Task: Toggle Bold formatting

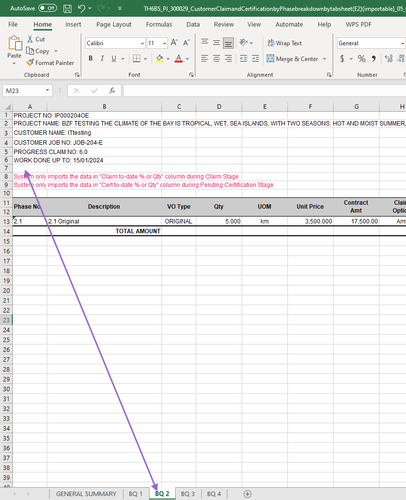Action: [91, 59]
